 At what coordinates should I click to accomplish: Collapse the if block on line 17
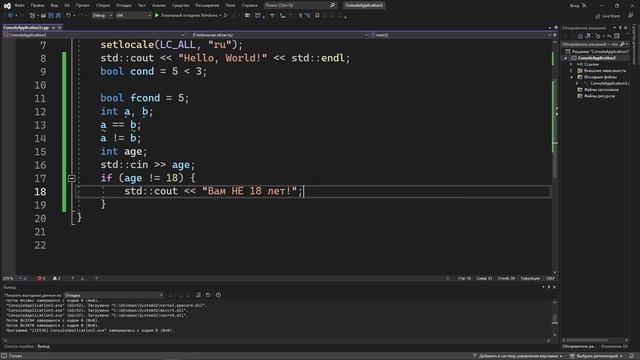click(x=71, y=178)
